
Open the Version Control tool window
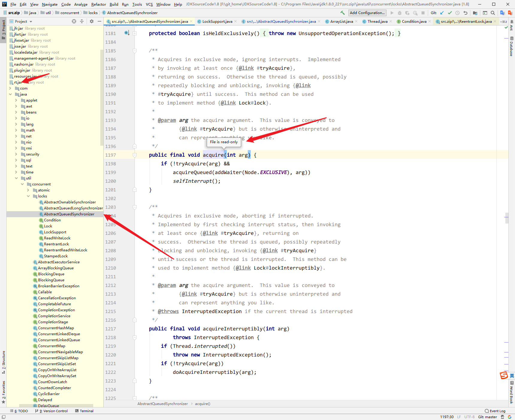point(52,411)
